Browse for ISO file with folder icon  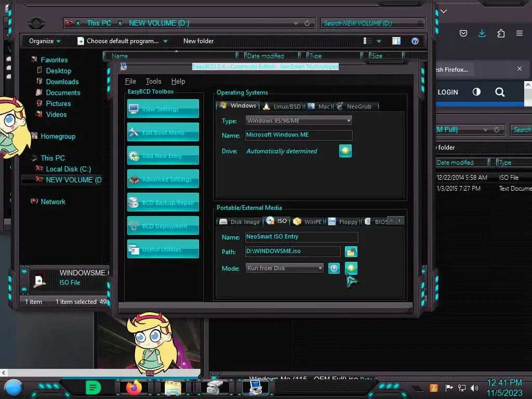[351, 252]
